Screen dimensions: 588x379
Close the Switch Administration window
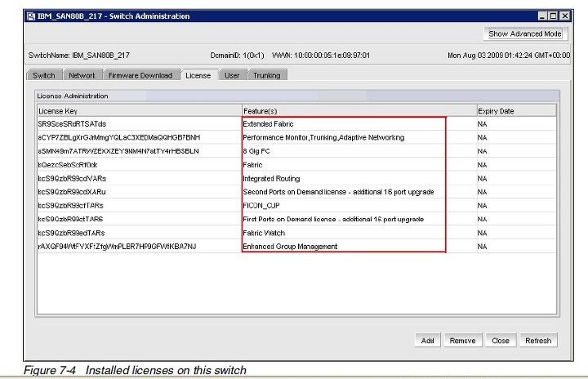(x=564, y=16)
